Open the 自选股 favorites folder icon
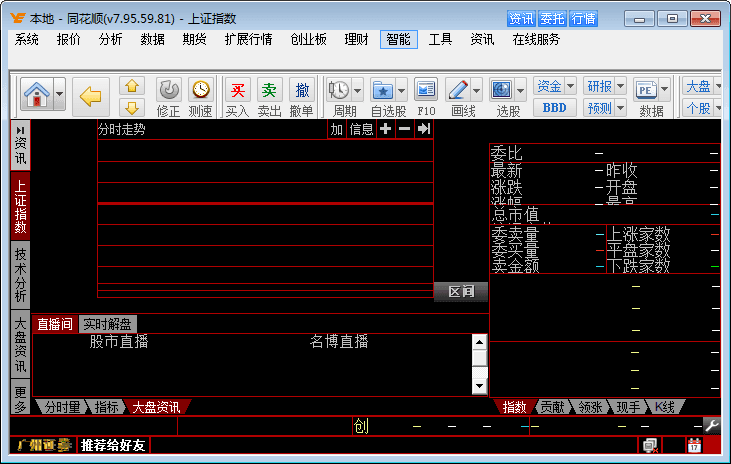Screen dimensions: 731x464 [x=383, y=90]
